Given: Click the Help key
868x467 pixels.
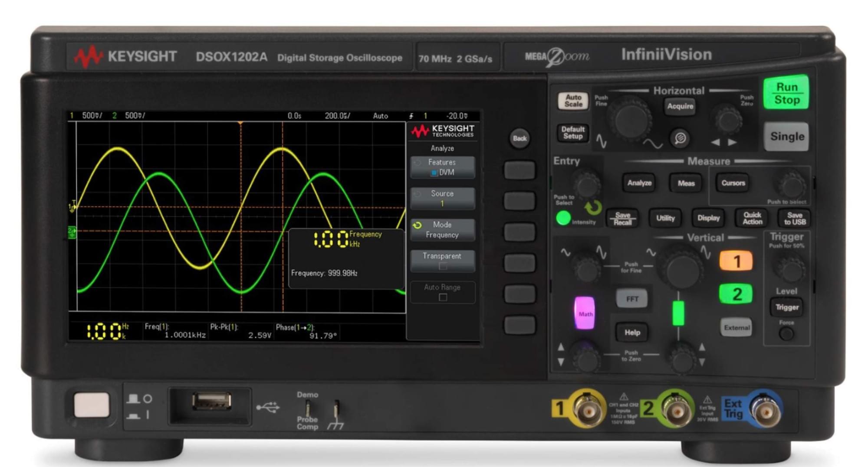Looking at the screenshot, I should [x=632, y=333].
